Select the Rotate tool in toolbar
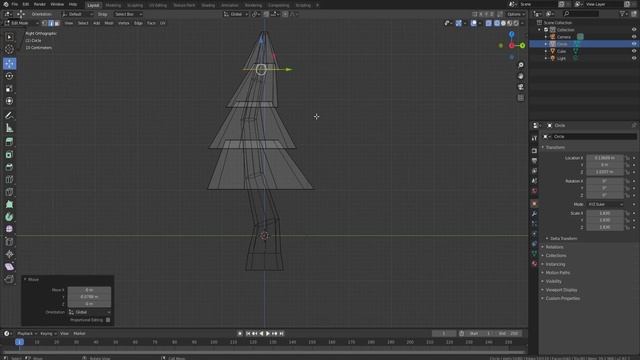Viewport: 640px width, 360px height. coord(9,76)
